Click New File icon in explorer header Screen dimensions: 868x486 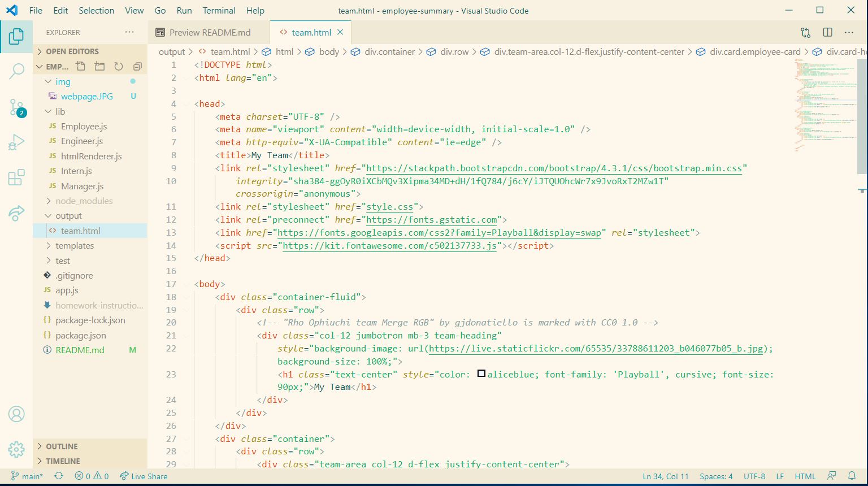tap(81, 66)
